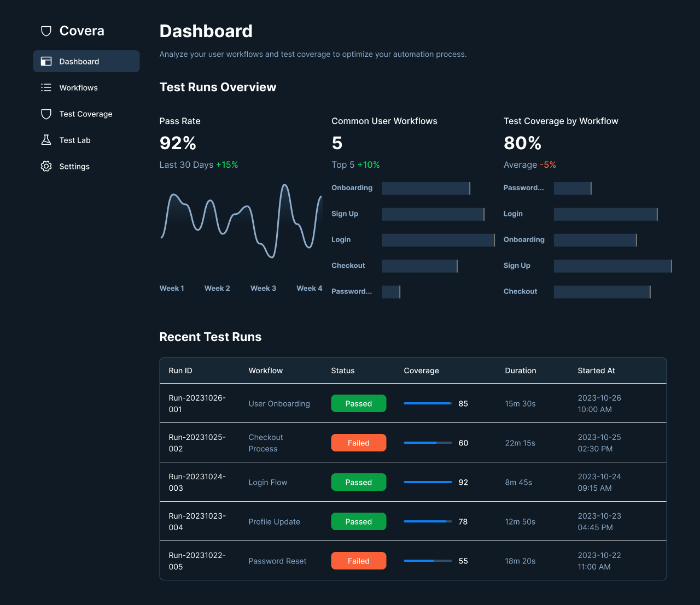The width and height of the screenshot is (700, 605).
Task: Go to the Test Lab page
Action: [x=75, y=140]
